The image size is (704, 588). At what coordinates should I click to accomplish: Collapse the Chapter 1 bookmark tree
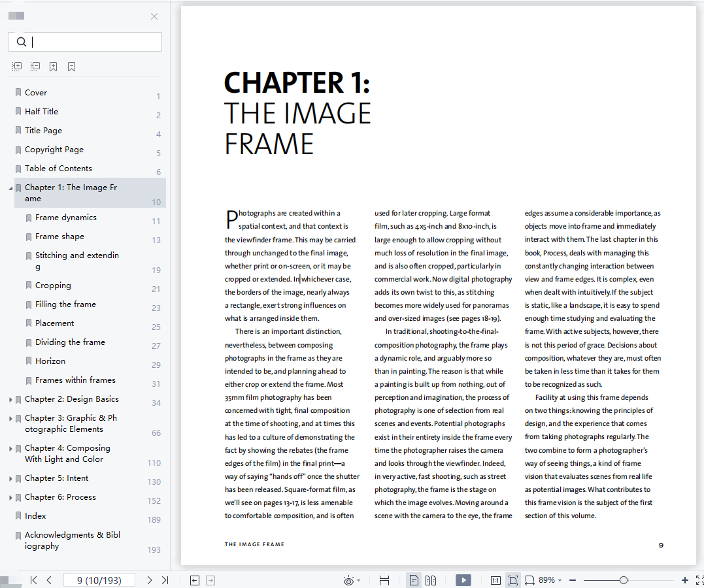10,188
